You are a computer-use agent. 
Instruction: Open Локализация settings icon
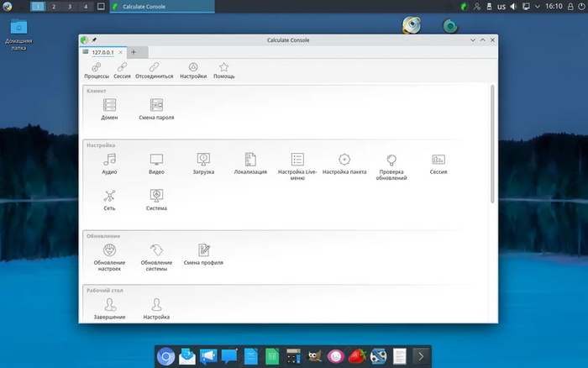pyautogui.click(x=250, y=160)
